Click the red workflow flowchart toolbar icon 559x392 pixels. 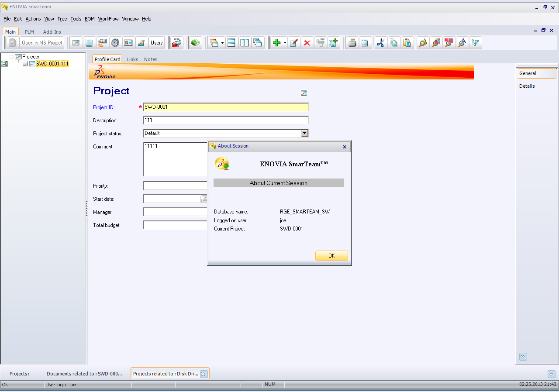pos(176,43)
